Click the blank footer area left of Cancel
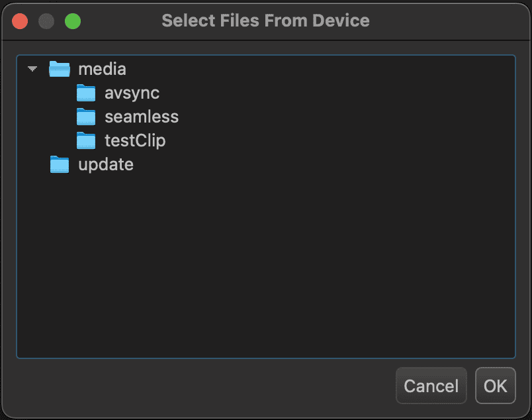Viewport: 532px width, 420px height. pyautogui.click(x=199, y=386)
